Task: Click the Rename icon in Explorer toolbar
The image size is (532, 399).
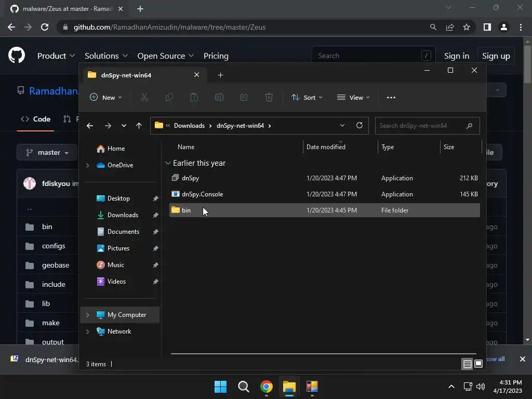Action: [219, 97]
